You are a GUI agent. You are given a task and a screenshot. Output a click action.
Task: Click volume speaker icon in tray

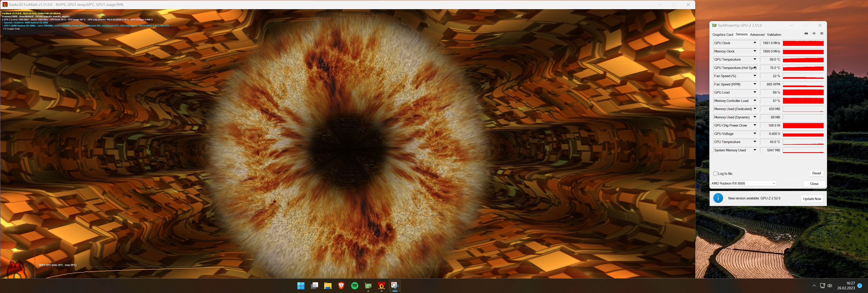[x=830, y=286]
